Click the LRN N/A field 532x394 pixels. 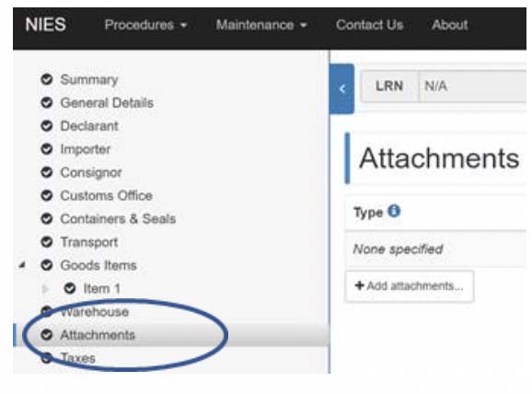(x=473, y=87)
